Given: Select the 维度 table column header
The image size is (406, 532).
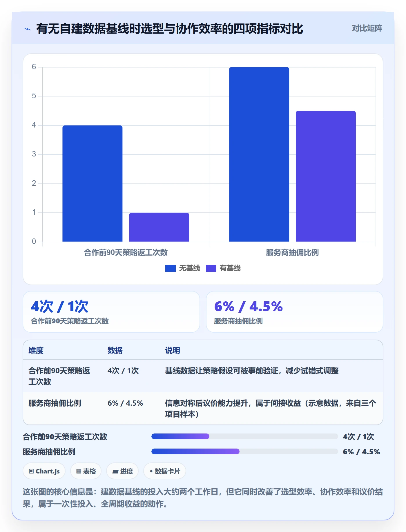Looking at the screenshot, I should click(x=36, y=350).
